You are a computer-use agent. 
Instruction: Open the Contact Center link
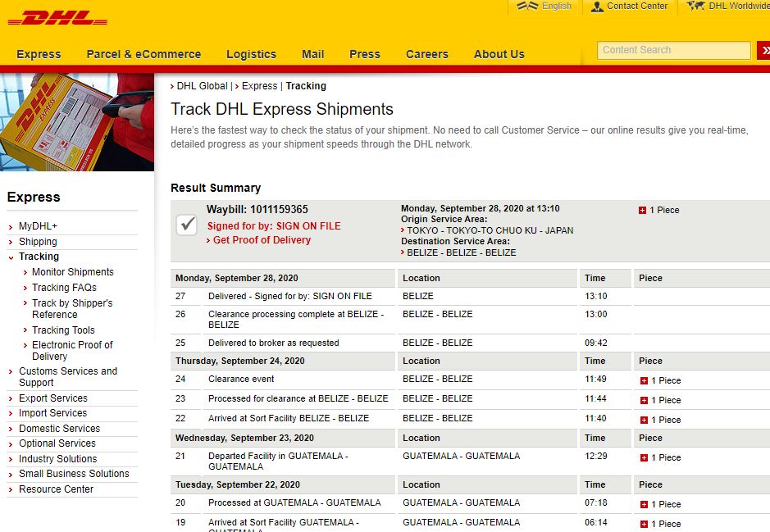[x=637, y=6]
